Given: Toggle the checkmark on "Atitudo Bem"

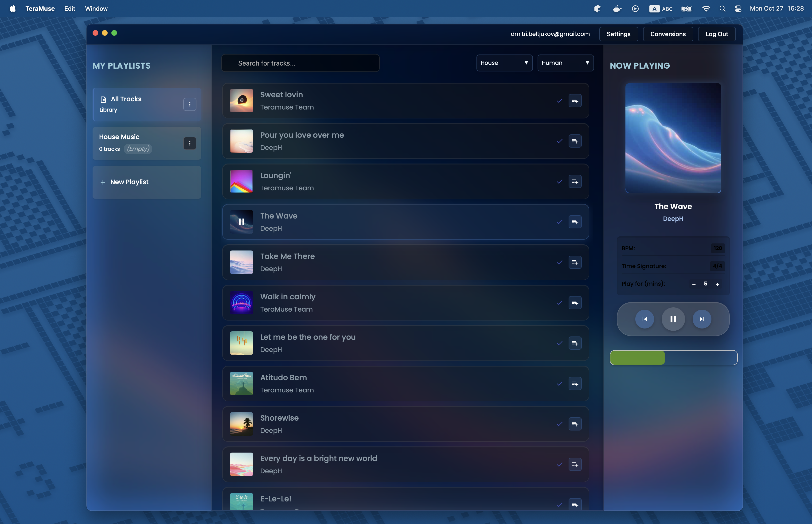Looking at the screenshot, I should (x=559, y=383).
